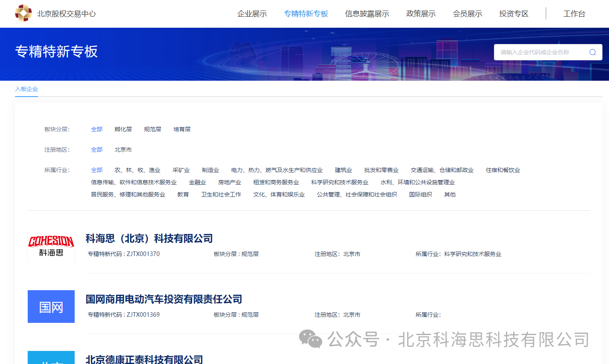Open 国网商用电动汽车投资有限责任公司 page
Viewport: 609px width, 364px height.
pos(164,299)
